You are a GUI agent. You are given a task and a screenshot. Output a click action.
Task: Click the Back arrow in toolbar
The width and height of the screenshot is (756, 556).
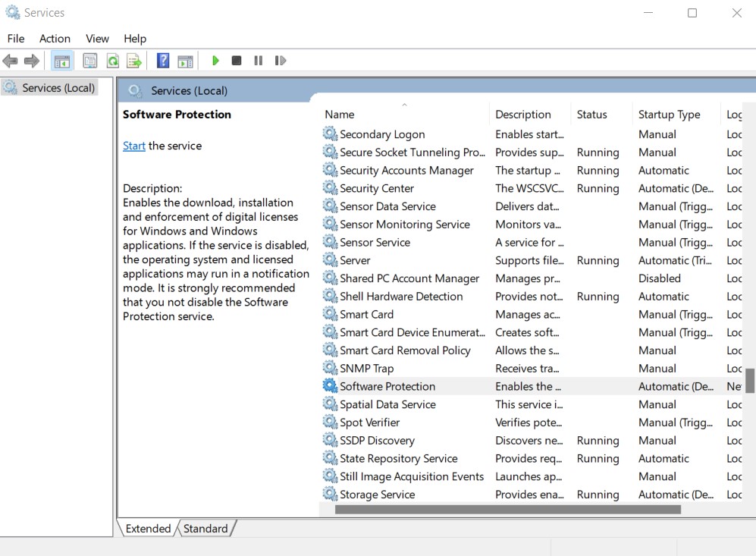coord(11,61)
